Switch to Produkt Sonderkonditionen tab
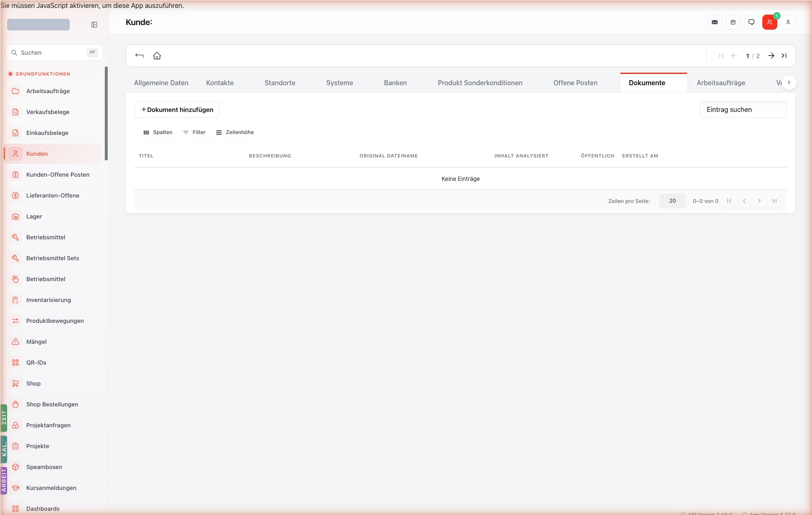This screenshot has height=515, width=812. [480, 83]
